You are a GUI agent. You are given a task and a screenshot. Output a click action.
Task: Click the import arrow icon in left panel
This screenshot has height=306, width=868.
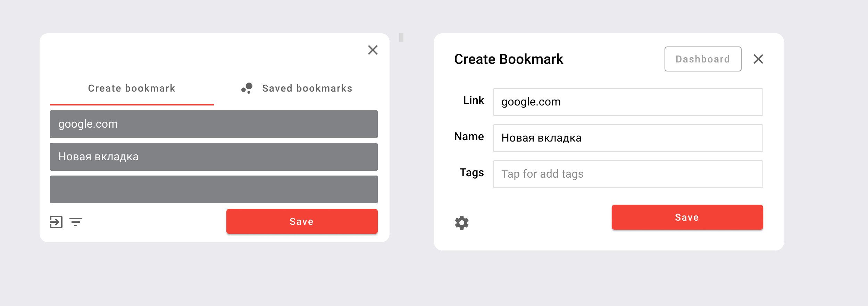point(56,222)
